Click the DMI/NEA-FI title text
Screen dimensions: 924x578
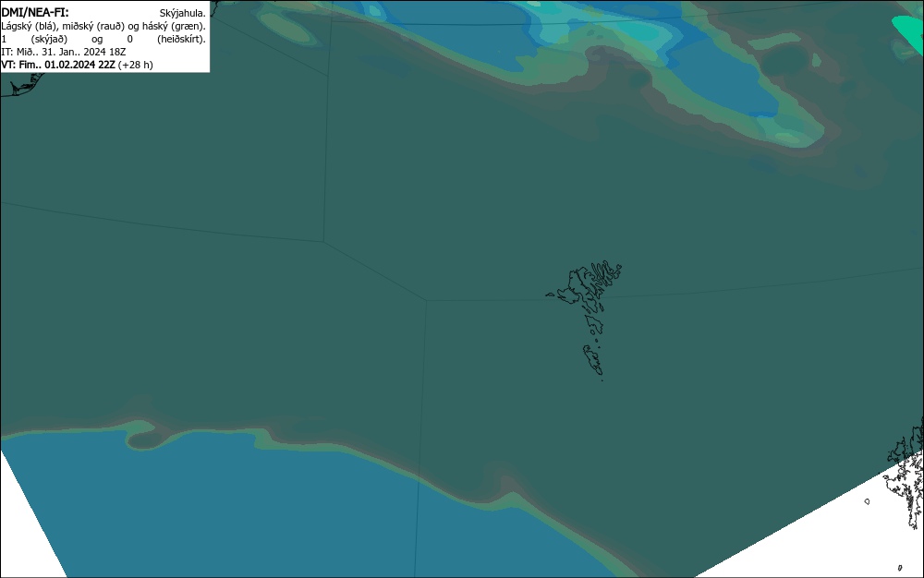[35, 12]
